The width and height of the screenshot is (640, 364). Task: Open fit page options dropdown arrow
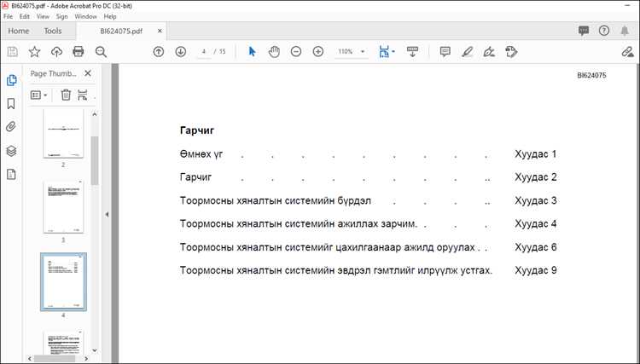pos(393,52)
